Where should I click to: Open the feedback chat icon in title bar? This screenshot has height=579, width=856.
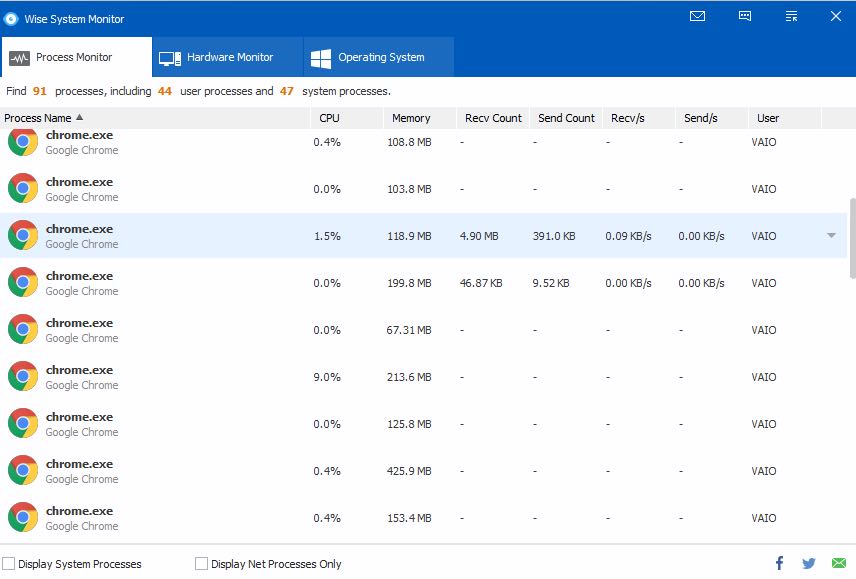point(745,16)
